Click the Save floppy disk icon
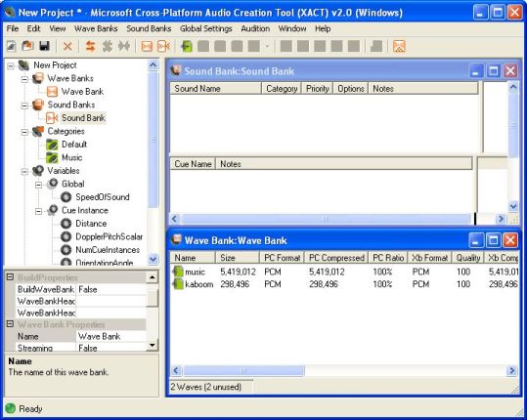 pyautogui.click(x=44, y=46)
